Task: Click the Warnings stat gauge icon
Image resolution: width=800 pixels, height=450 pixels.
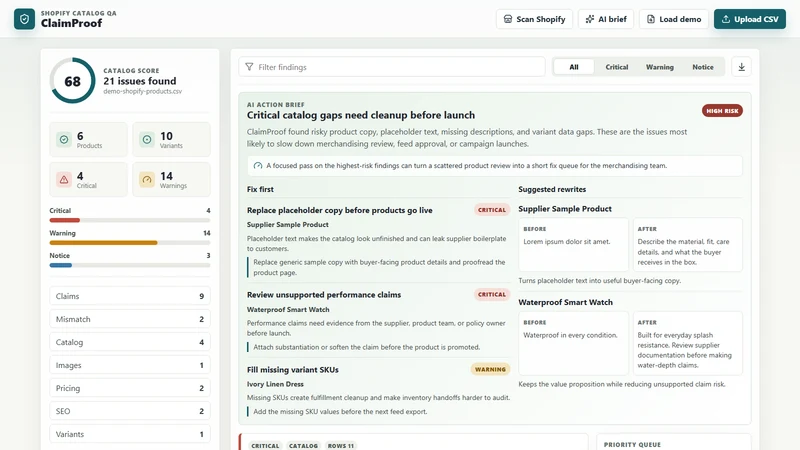Action: (x=147, y=180)
